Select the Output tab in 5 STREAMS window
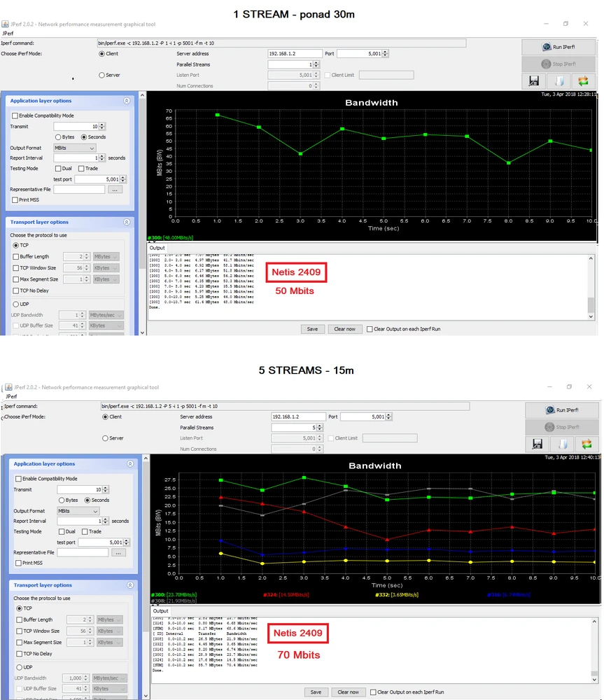604x700 pixels. (161, 611)
